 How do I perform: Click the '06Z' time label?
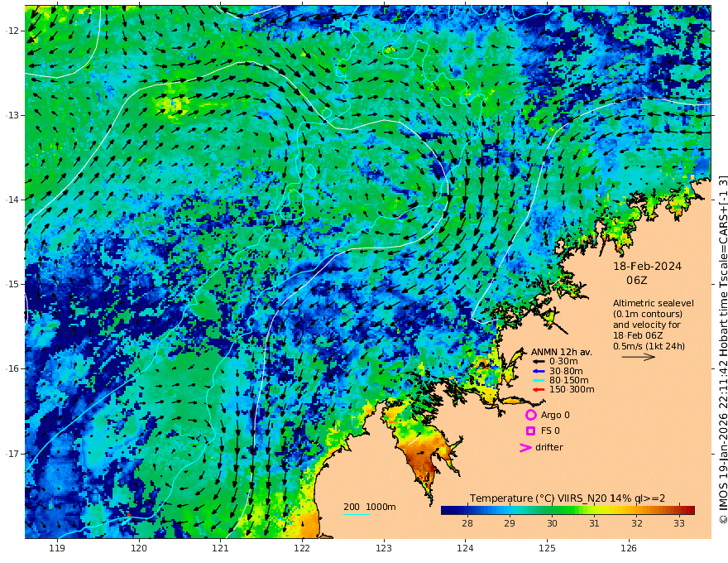(x=636, y=280)
